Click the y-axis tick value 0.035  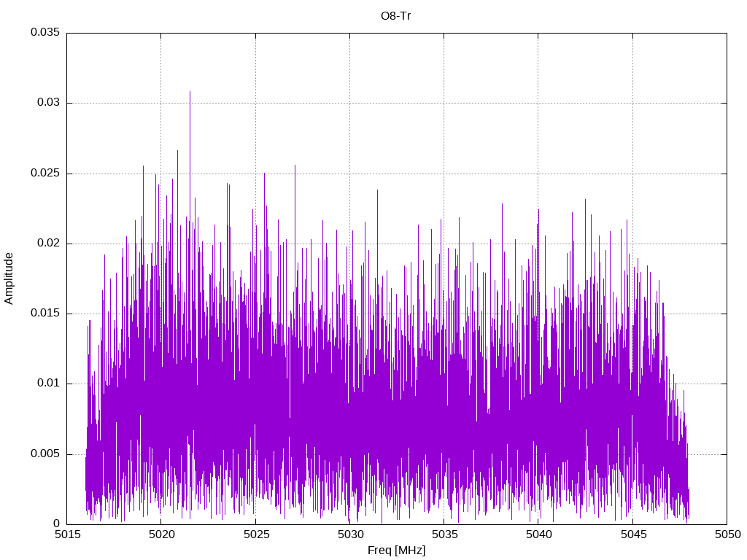[45, 32]
